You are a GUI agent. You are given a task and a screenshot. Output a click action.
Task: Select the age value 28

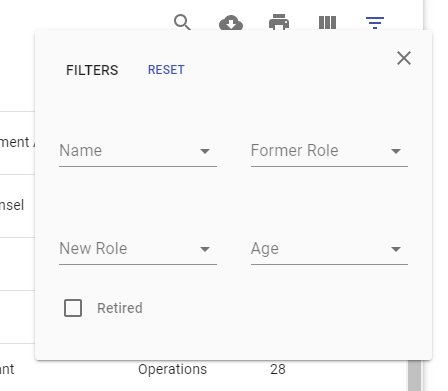coord(278,369)
